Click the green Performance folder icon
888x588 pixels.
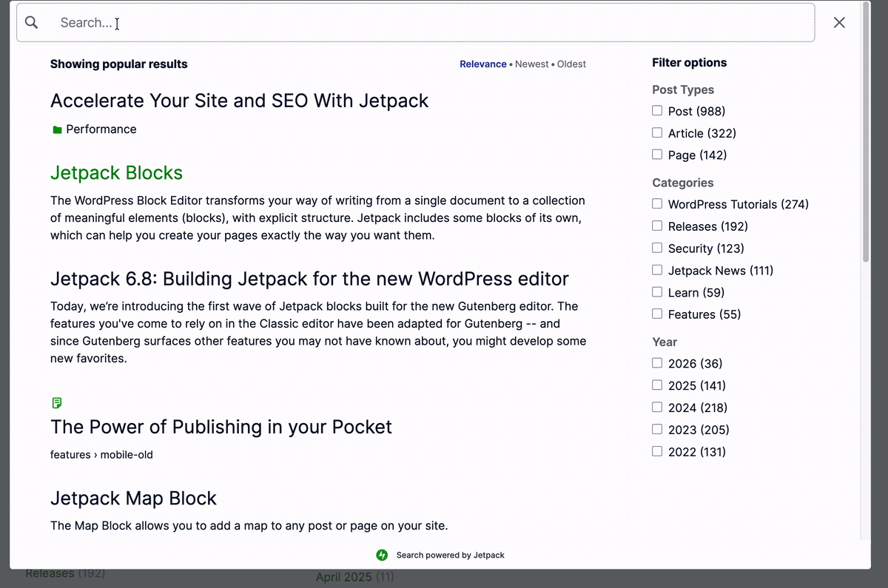[x=58, y=130]
